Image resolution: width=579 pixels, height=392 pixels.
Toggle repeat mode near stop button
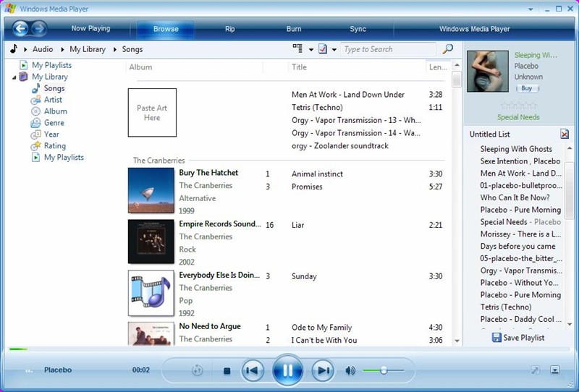[x=197, y=371]
